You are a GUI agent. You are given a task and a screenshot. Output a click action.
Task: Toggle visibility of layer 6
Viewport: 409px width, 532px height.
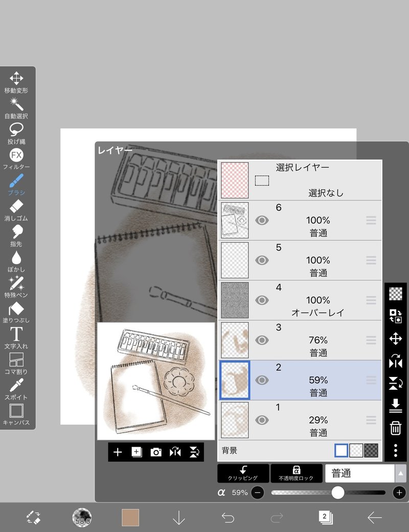262,220
